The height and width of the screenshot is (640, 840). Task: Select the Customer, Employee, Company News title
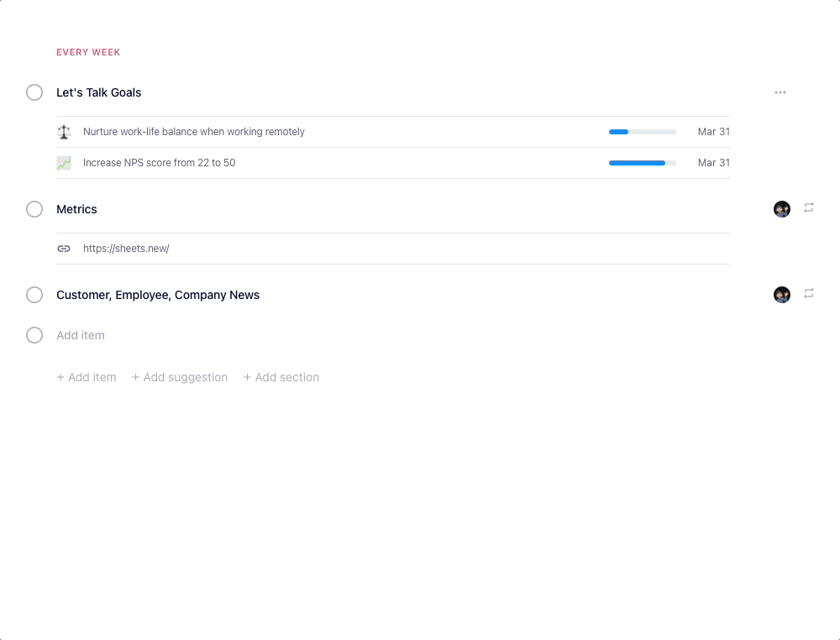(x=158, y=295)
